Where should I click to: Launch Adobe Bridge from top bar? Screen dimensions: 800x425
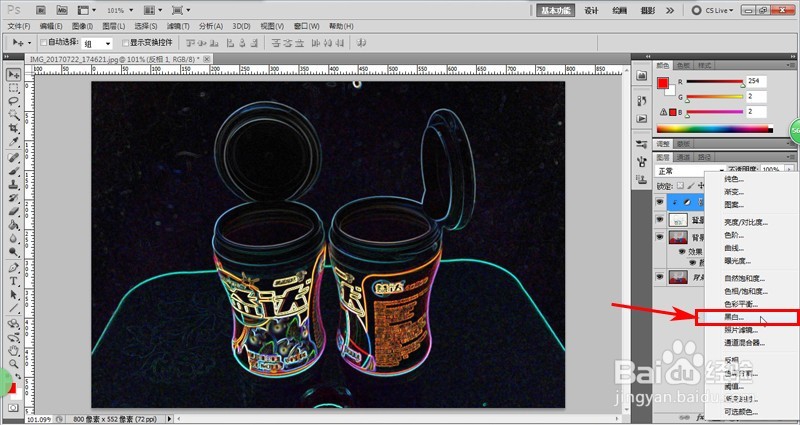pyautogui.click(x=42, y=10)
